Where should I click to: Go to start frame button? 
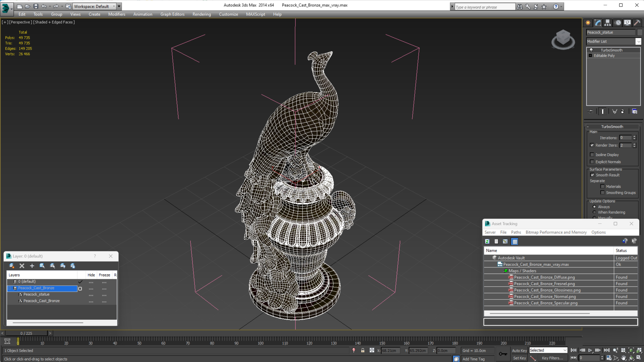coord(574,350)
